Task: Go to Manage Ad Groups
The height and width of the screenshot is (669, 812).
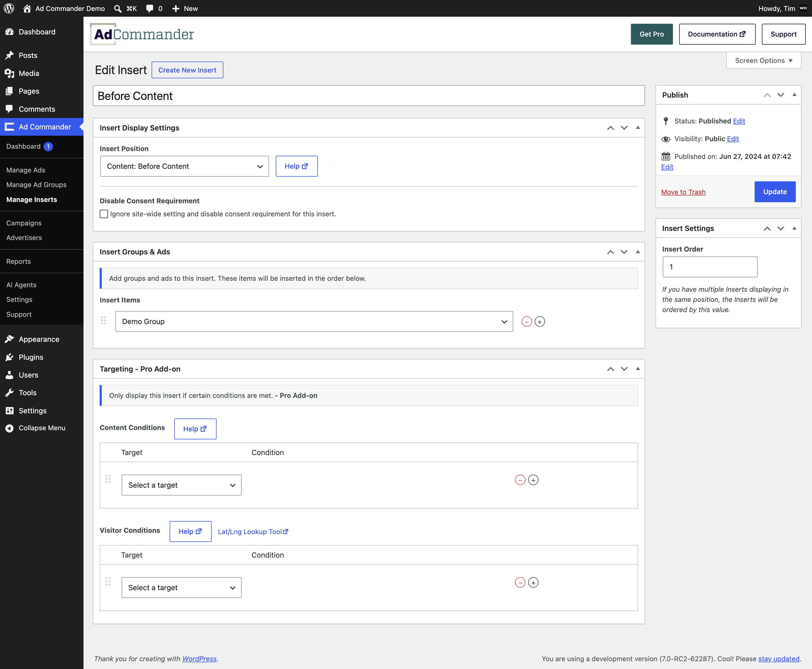Action: (36, 184)
